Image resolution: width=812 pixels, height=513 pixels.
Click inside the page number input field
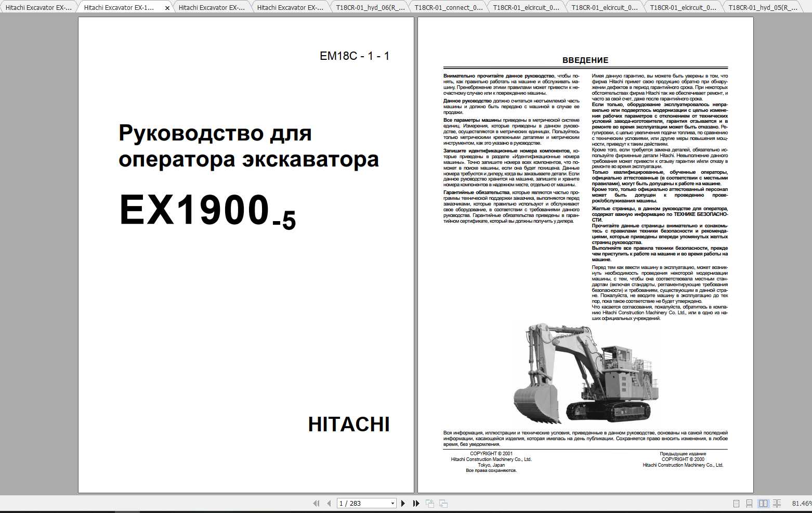point(359,503)
